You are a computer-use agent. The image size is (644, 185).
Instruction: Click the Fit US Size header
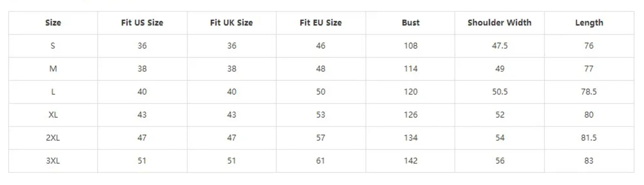pos(142,23)
